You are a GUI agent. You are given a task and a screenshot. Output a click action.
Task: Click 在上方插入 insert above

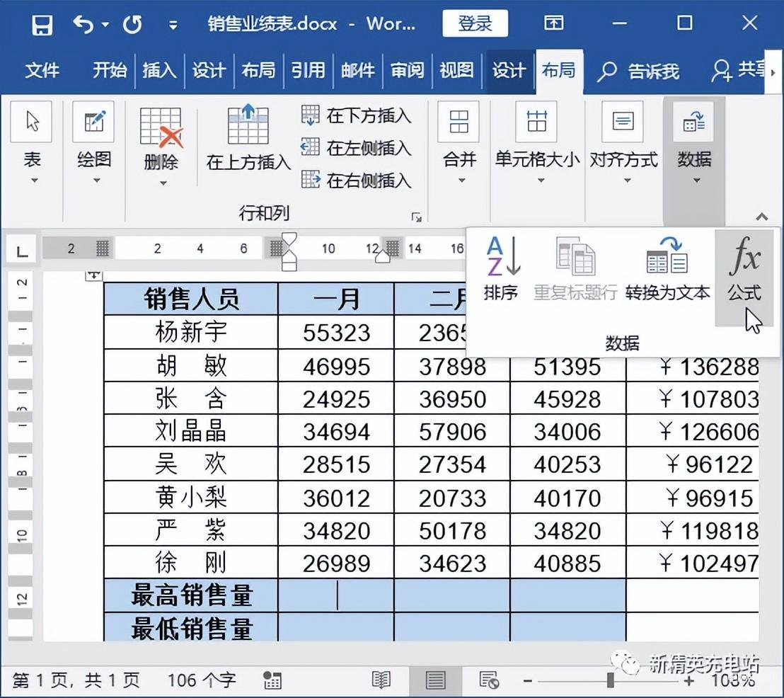click(248, 138)
